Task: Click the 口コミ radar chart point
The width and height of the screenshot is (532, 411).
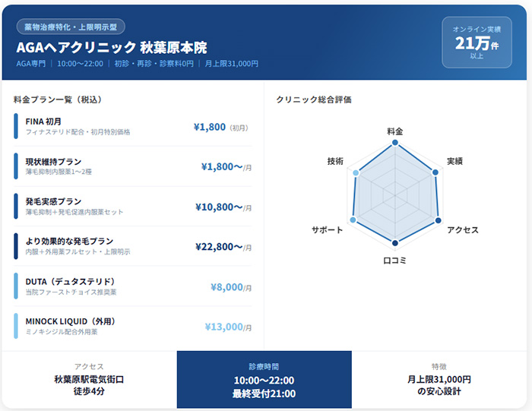Action: pos(394,243)
